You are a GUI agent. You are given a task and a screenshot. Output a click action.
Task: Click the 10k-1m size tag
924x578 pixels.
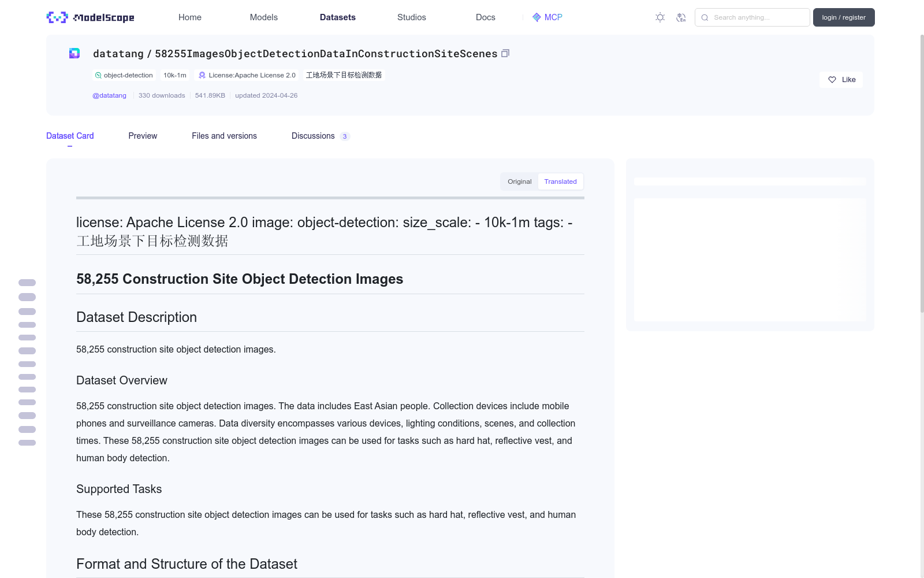(x=175, y=75)
